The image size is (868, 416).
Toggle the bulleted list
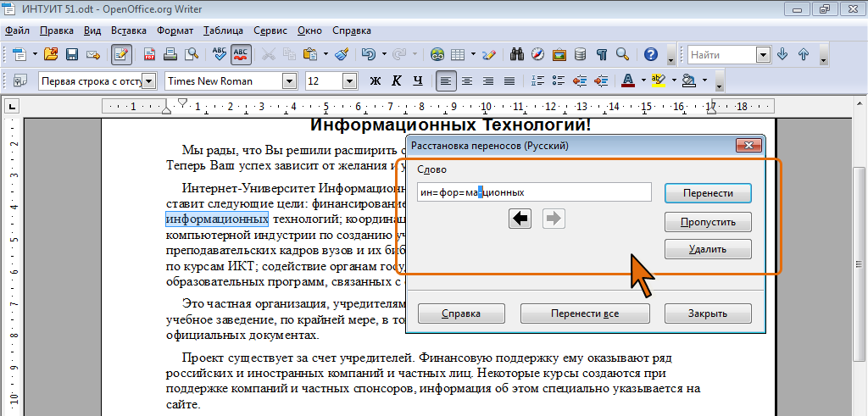tap(559, 80)
